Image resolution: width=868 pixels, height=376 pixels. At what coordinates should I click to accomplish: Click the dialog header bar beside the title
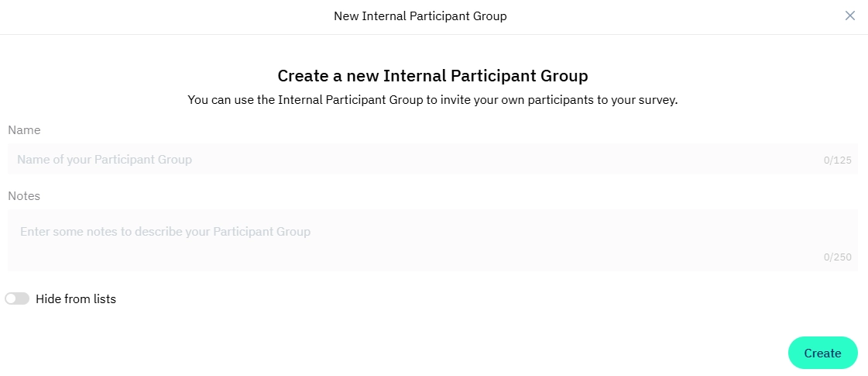click(166, 16)
